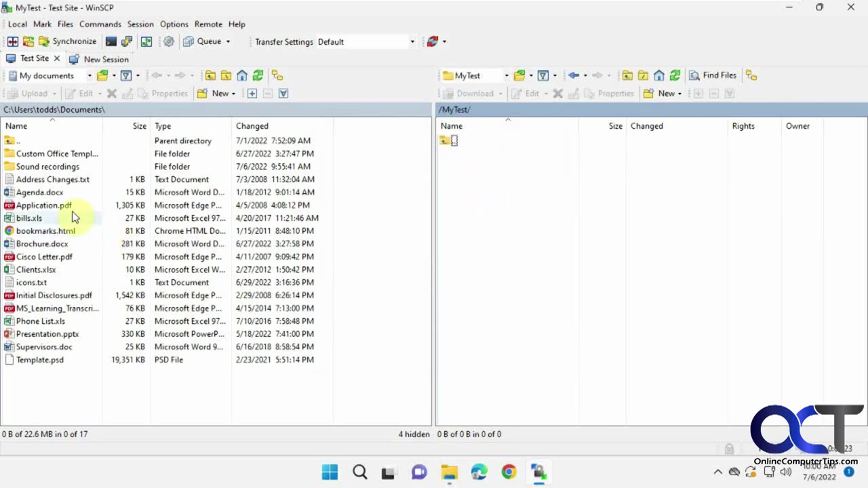Select the bills.xls file
This screenshot has width=868, height=488.
(x=29, y=218)
